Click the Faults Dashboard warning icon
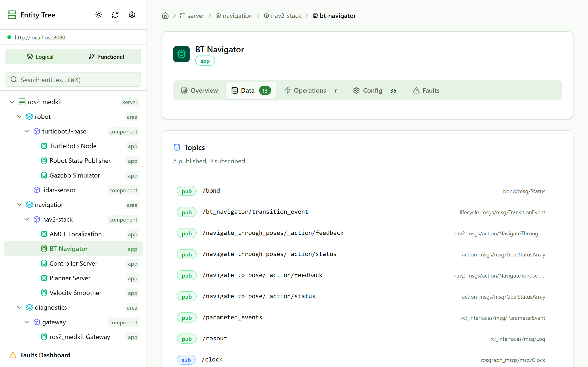The width and height of the screenshot is (588, 367). [x=13, y=355]
